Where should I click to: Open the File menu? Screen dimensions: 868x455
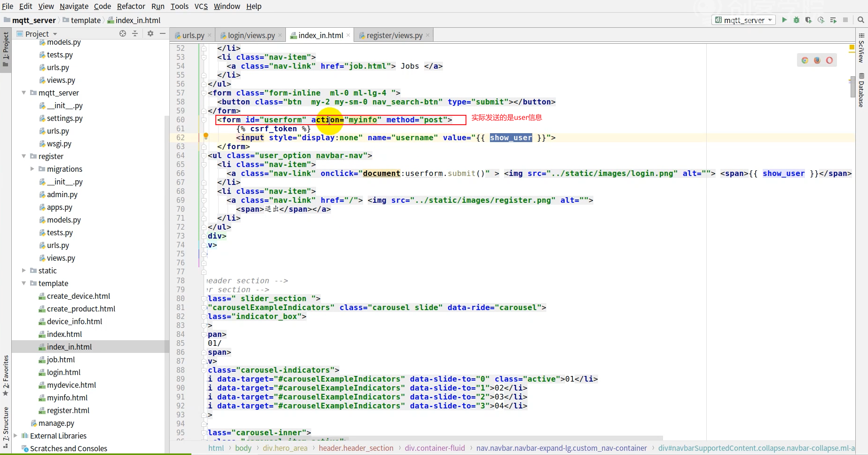coord(8,6)
